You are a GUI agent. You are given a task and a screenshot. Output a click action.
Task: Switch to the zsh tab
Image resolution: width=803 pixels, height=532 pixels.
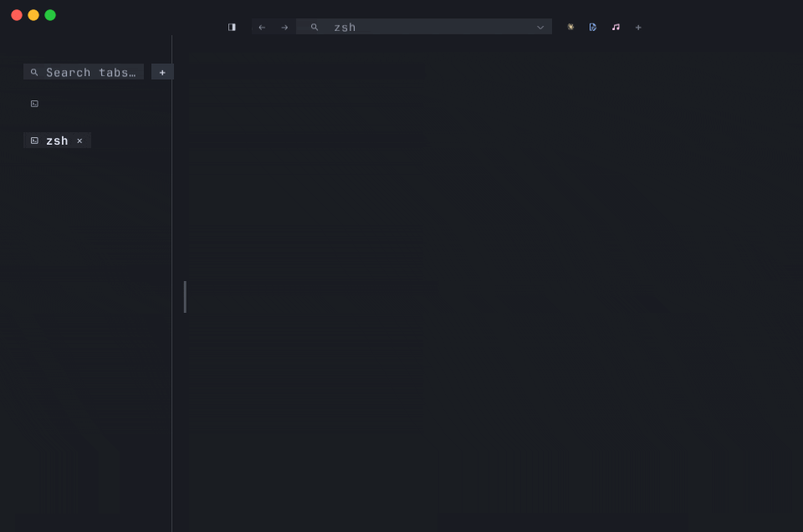click(57, 141)
